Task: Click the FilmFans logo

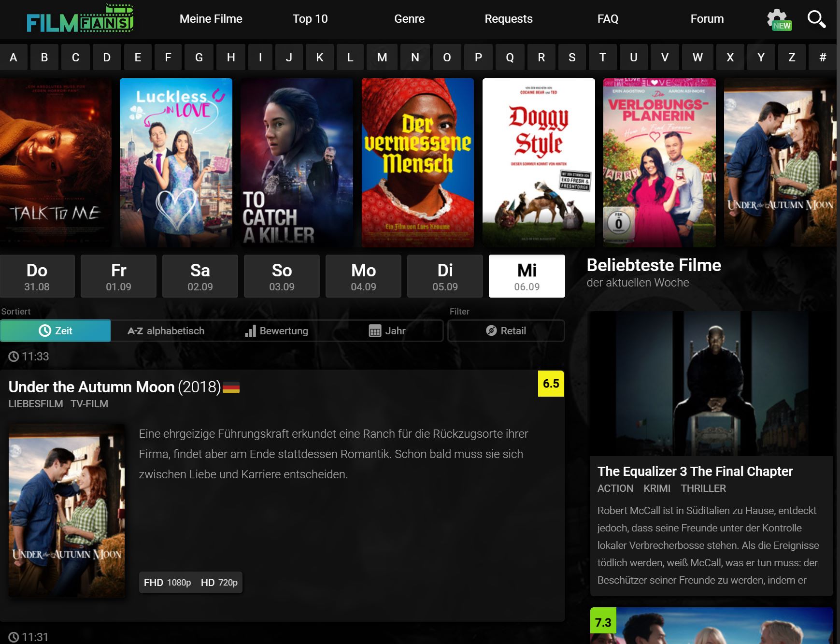Action: click(x=80, y=19)
